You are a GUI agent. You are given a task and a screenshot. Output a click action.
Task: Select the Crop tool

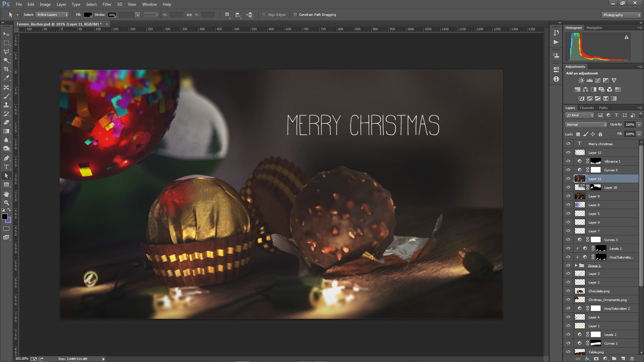point(6,69)
